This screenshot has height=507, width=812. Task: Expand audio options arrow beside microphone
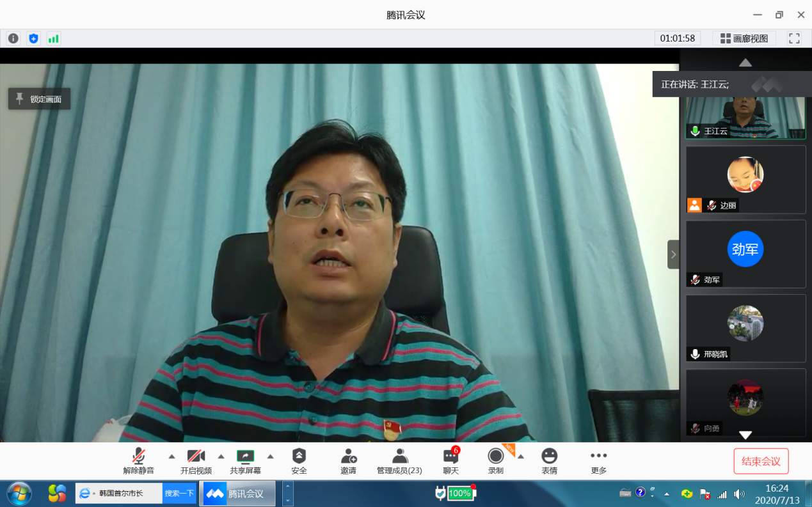(x=171, y=456)
